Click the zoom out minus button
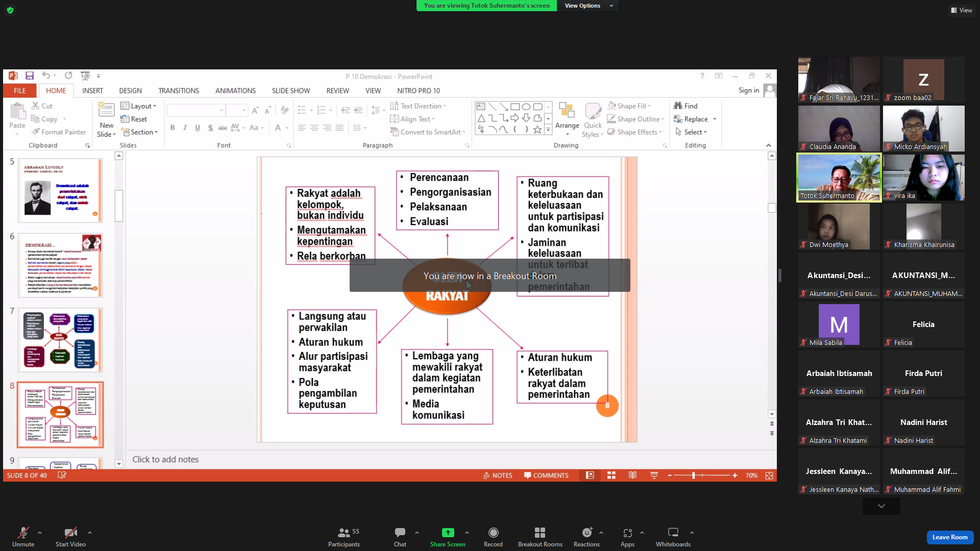 pyautogui.click(x=670, y=475)
